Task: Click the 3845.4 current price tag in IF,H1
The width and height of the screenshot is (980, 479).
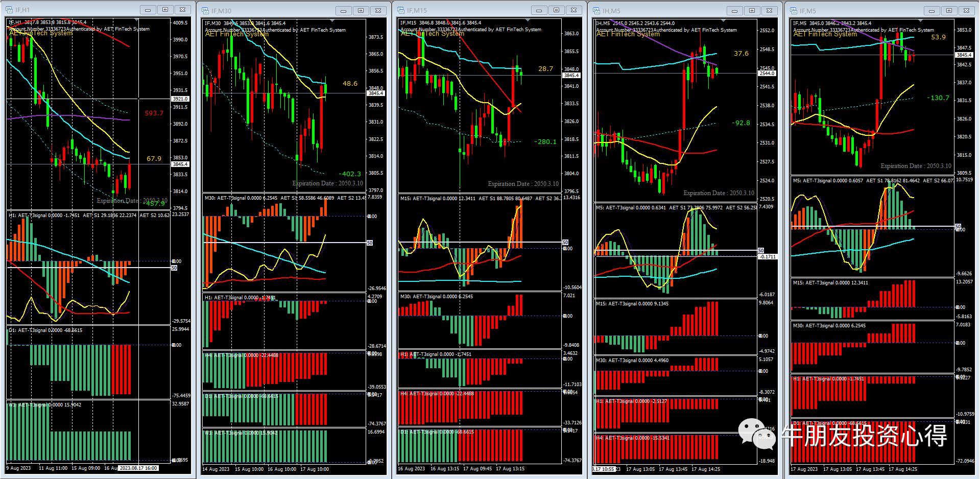Action: coord(180,164)
